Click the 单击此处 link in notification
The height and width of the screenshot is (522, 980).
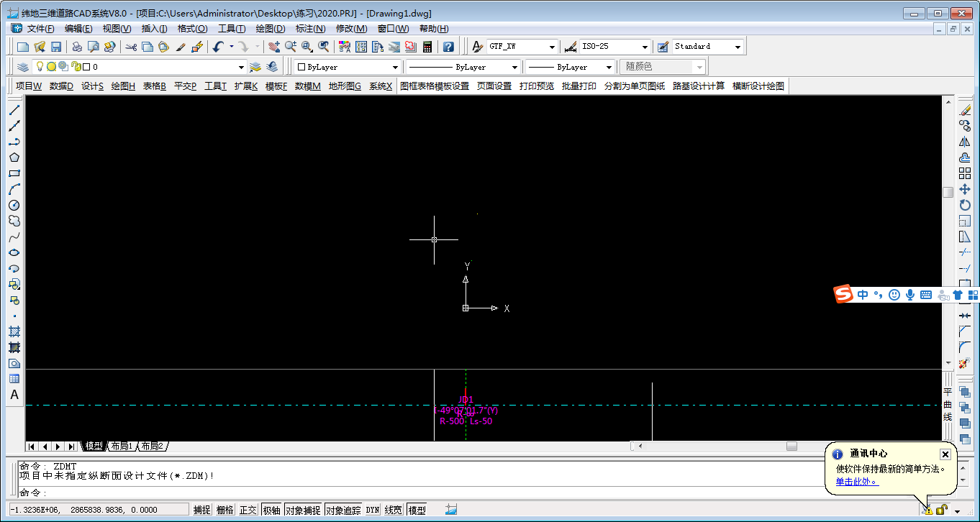(856, 481)
